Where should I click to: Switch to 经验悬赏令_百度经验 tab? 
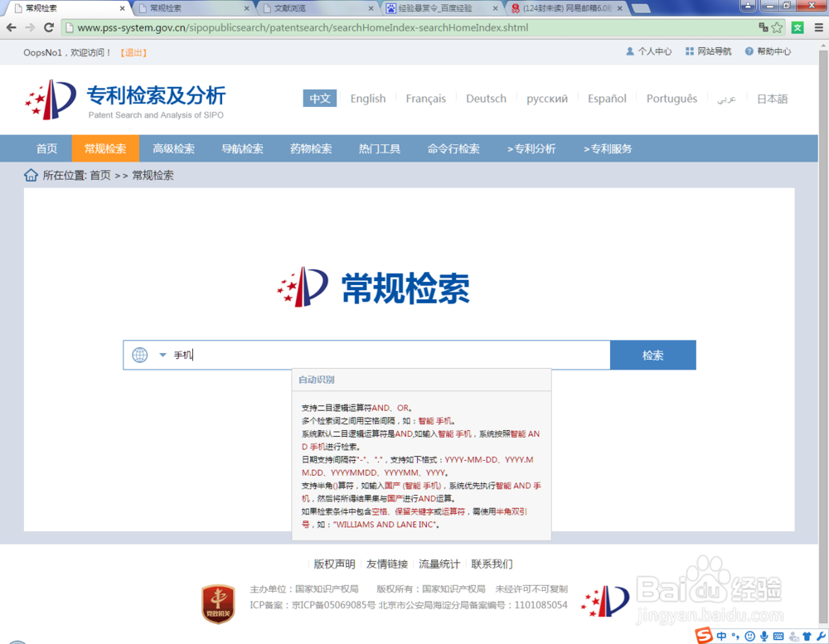click(x=442, y=8)
